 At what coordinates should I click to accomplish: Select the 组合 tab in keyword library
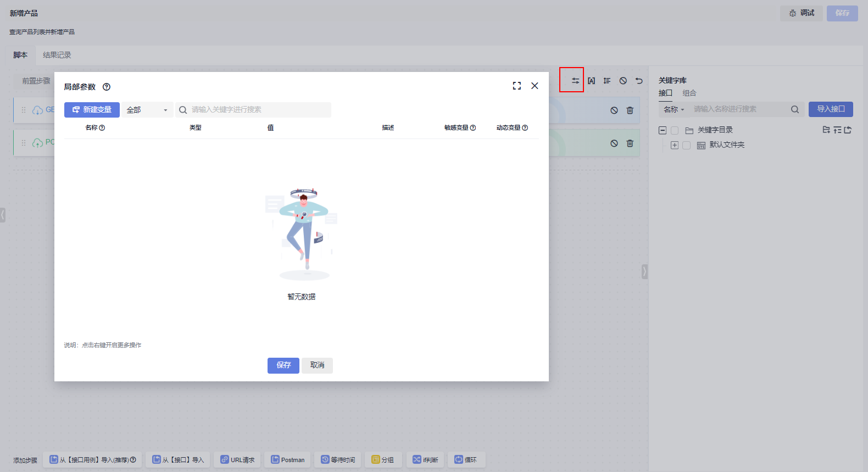[x=689, y=93]
